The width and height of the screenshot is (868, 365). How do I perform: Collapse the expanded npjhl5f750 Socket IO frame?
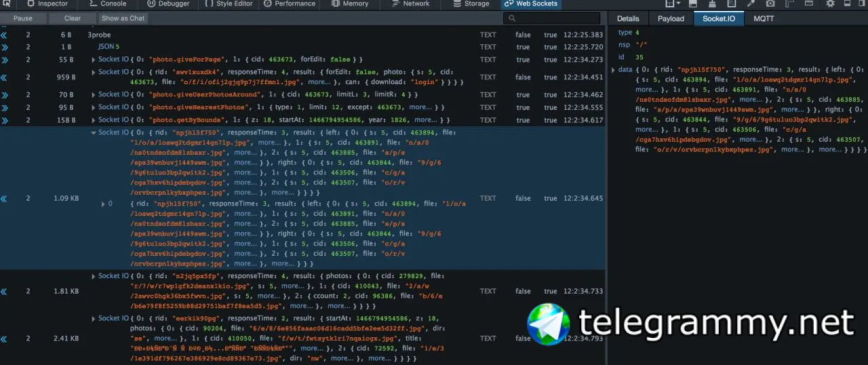coord(94,132)
